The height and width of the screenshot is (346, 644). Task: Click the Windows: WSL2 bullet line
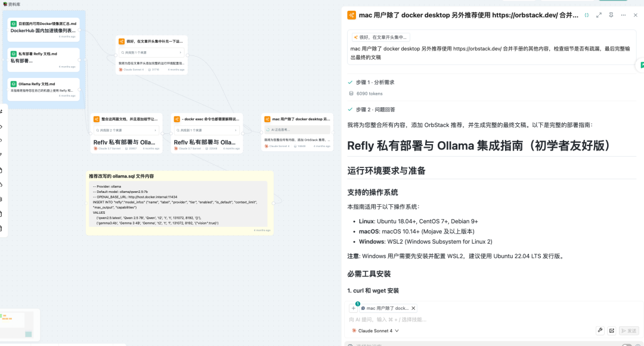[426, 241]
